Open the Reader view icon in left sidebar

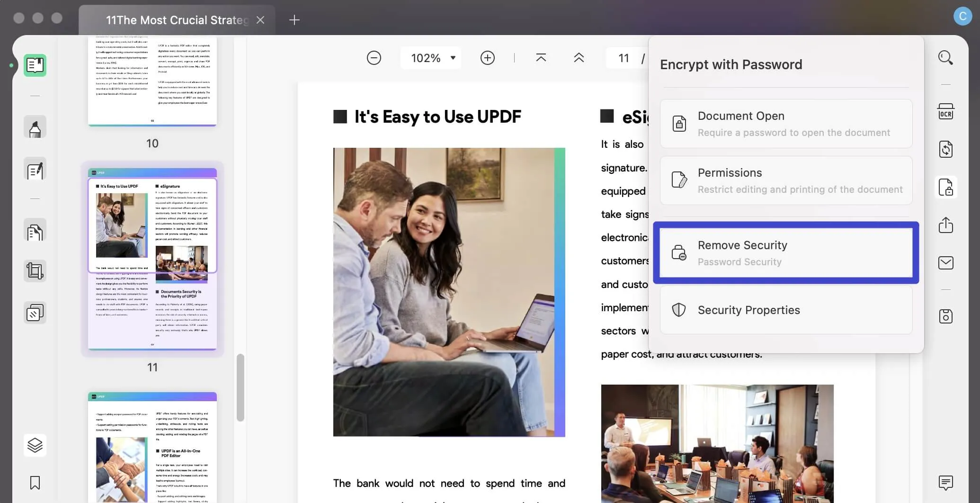[x=36, y=65]
